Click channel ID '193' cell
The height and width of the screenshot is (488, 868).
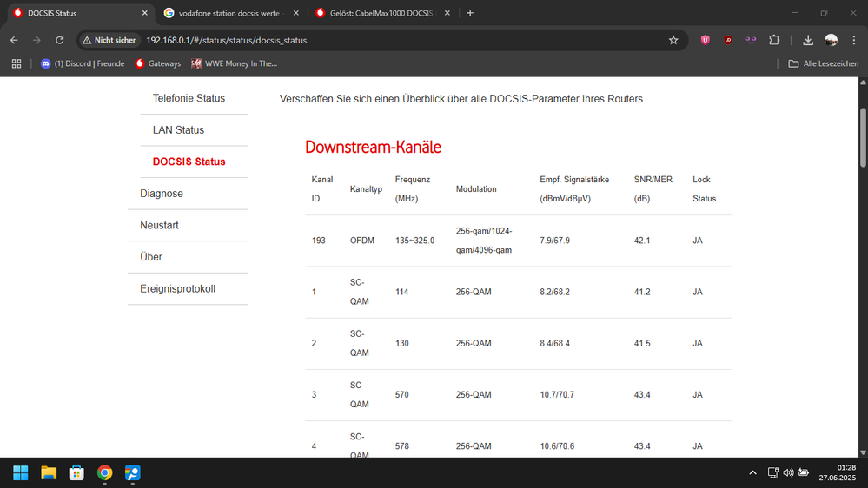(x=318, y=241)
